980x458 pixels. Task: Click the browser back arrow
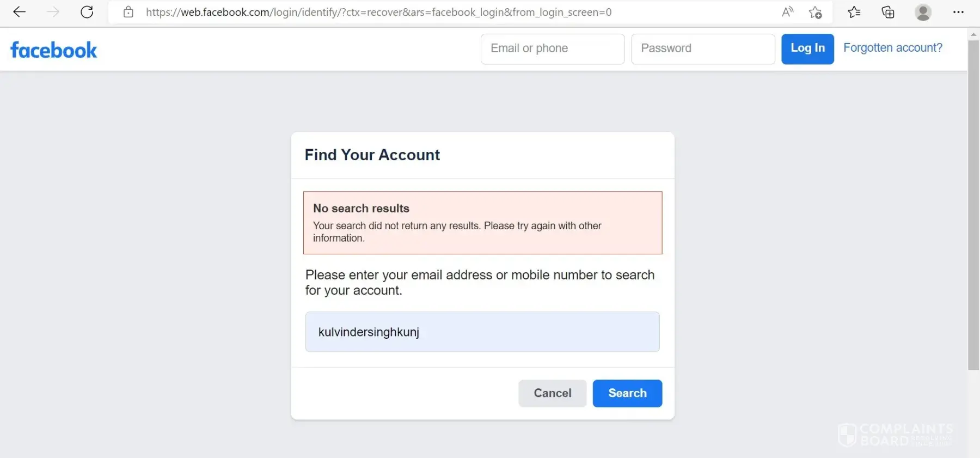pyautogui.click(x=19, y=12)
